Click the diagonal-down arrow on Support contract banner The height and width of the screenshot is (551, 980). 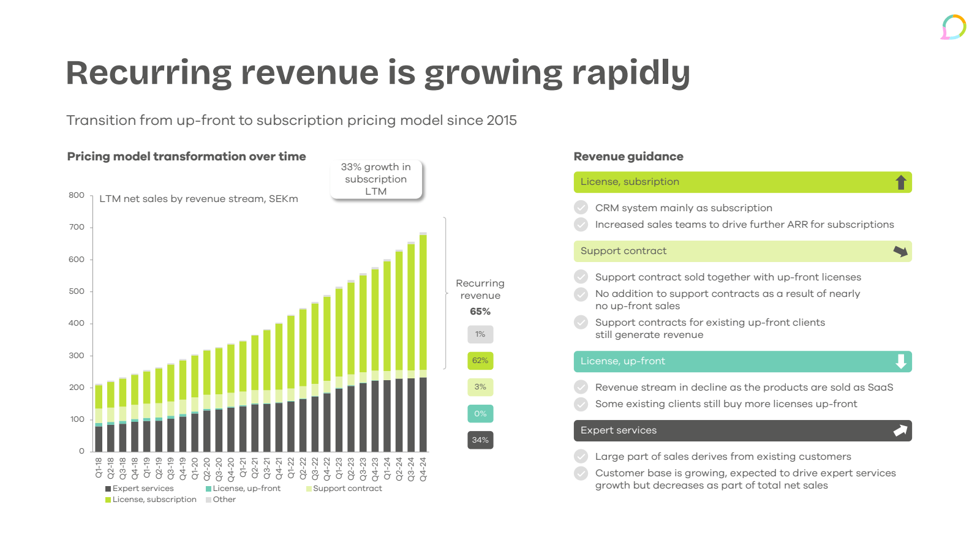click(x=900, y=252)
